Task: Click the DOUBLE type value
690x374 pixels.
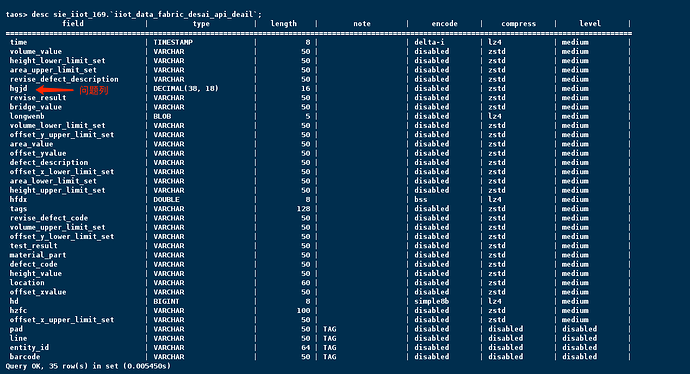Action: pos(166,199)
